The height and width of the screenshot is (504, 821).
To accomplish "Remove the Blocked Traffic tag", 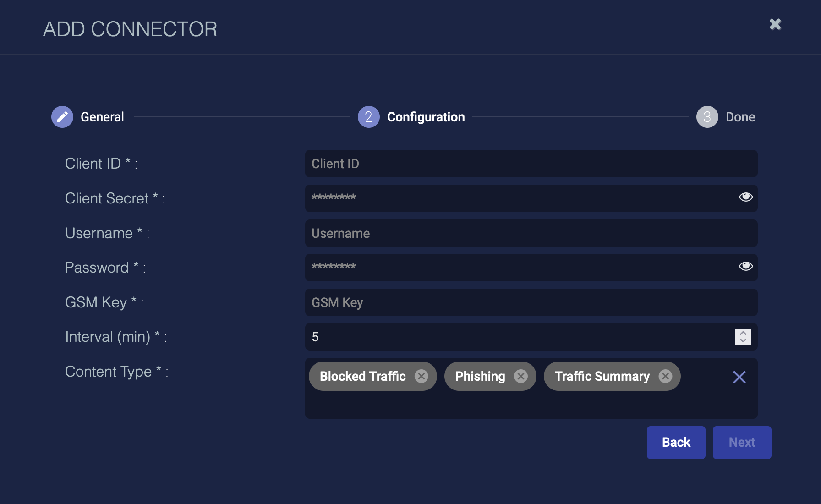I will click(421, 376).
